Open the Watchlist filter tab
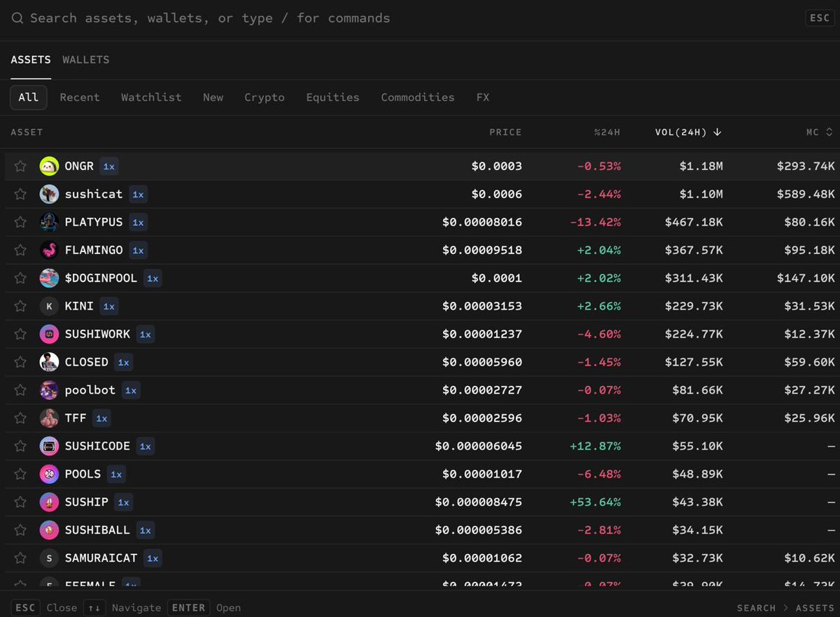This screenshot has height=617, width=840. 151,97
